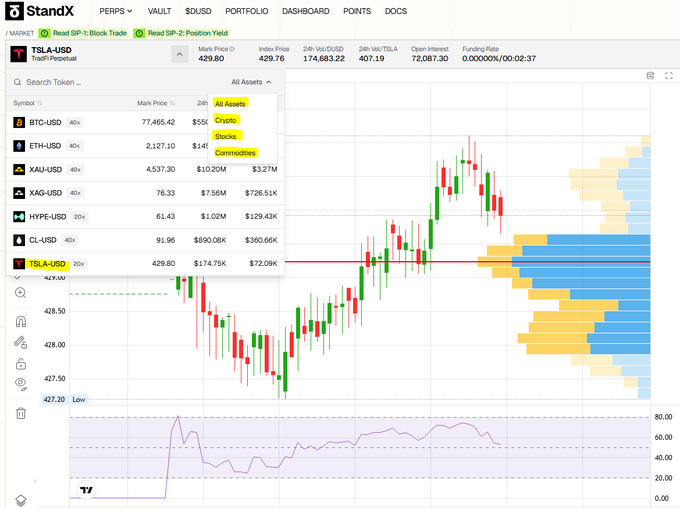Select XAU-USD gold market row

point(145,169)
